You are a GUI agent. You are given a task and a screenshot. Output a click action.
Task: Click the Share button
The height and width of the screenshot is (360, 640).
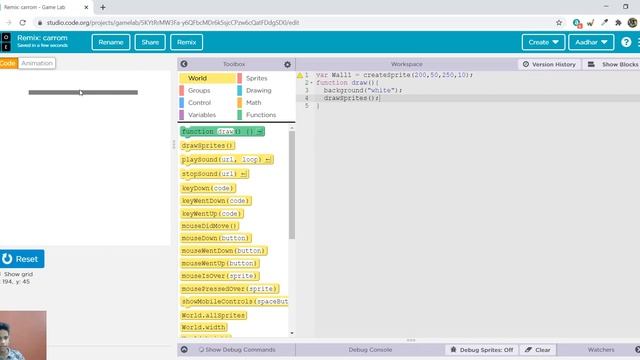coord(150,42)
